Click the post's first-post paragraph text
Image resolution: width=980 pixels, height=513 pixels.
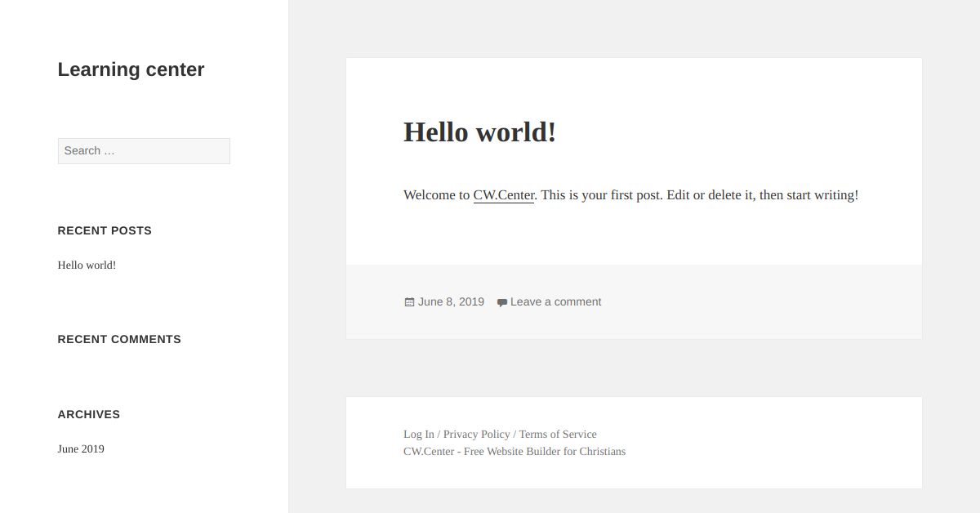click(630, 195)
